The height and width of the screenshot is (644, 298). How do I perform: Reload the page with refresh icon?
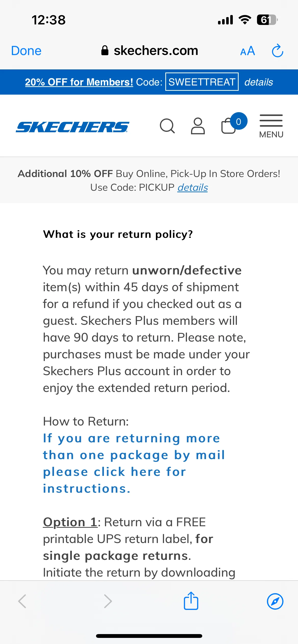tap(277, 51)
